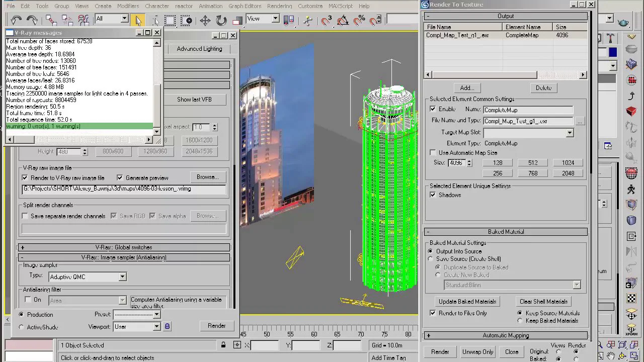Open the Modifiers menu
644x362 pixels.
(128, 6)
